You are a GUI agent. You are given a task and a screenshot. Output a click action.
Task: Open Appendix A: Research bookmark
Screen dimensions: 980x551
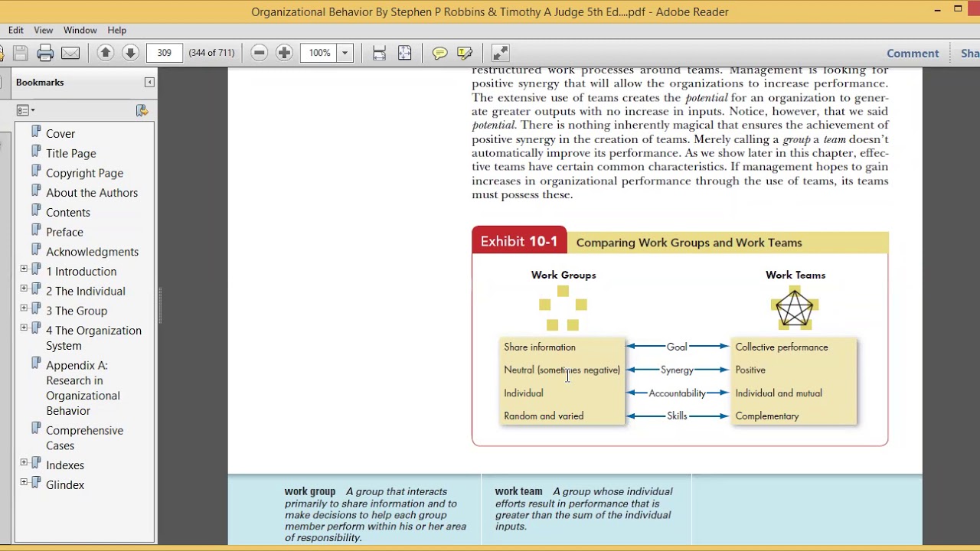(x=83, y=388)
